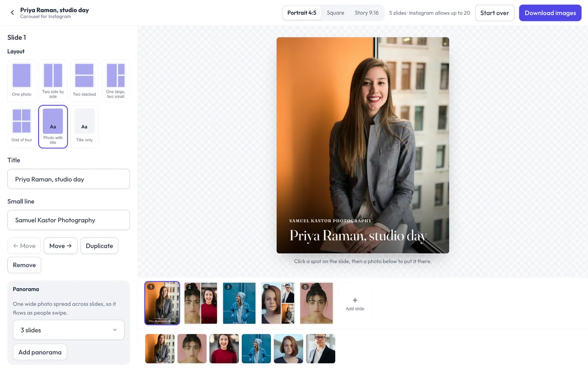The width and height of the screenshot is (588, 368).
Task: Choose the One photo layout
Action: tap(21, 81)
